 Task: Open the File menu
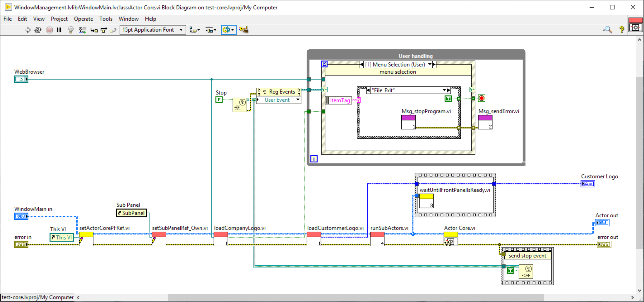click(8, 19)
